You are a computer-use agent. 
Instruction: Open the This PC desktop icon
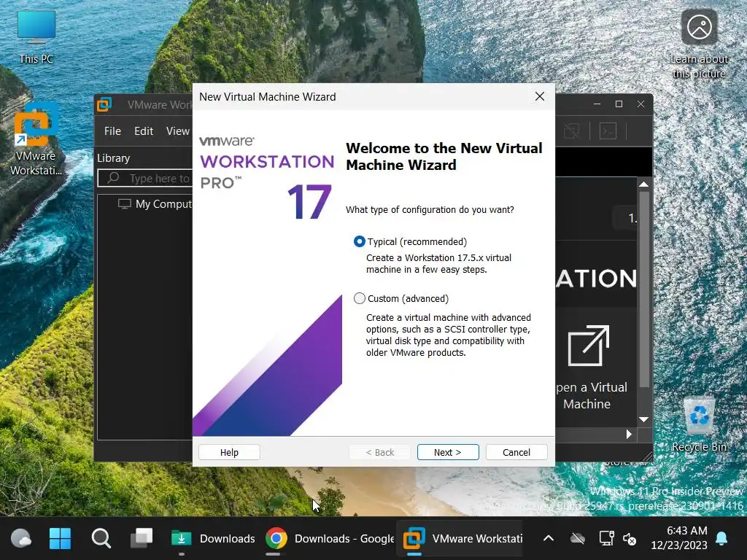click(x=36, y=37)
